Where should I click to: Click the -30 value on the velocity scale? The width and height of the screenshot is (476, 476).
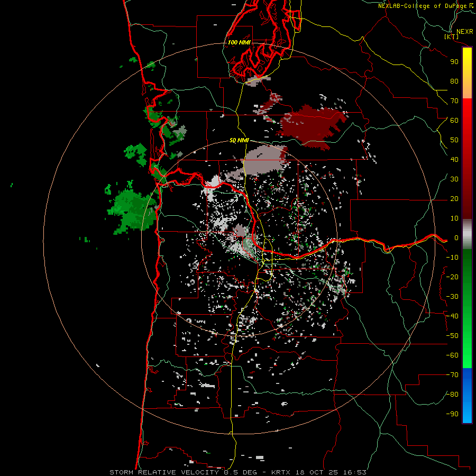[x=452, y=297]
